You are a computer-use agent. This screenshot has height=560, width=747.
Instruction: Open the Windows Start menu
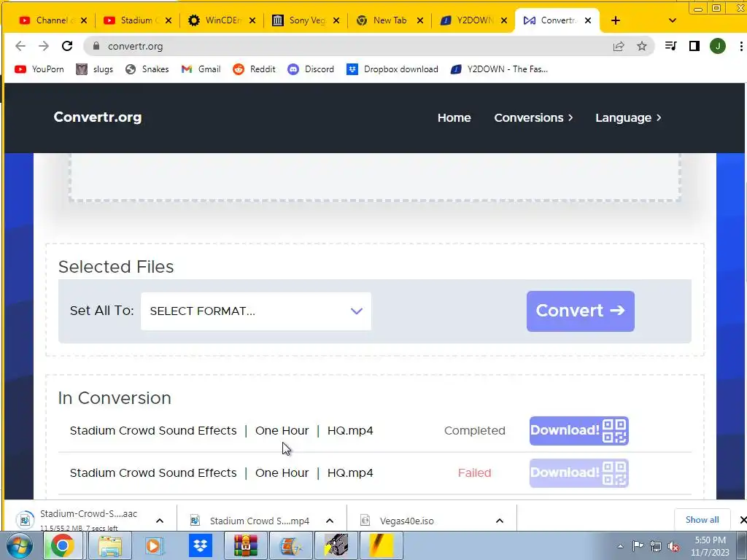pyautogui.click(x=20, y=545)
